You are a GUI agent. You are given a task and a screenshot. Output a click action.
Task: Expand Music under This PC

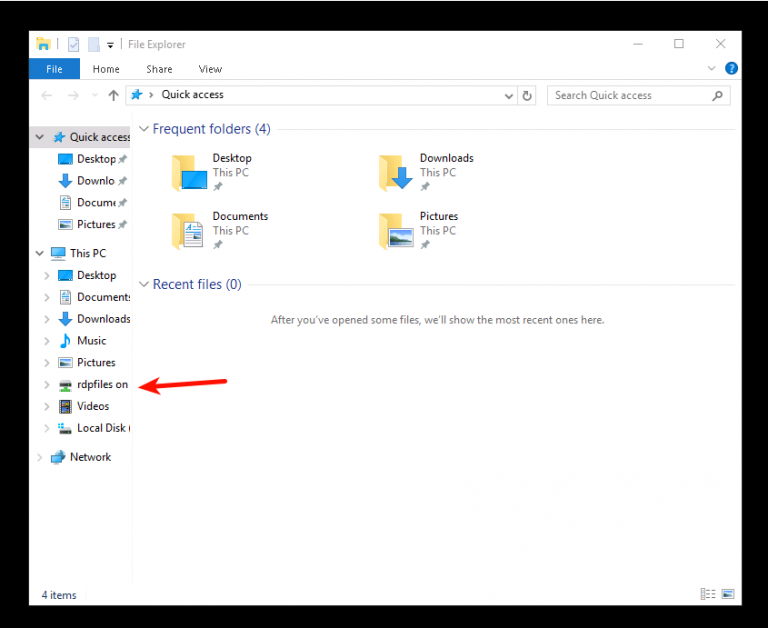(x=47, y=341)
